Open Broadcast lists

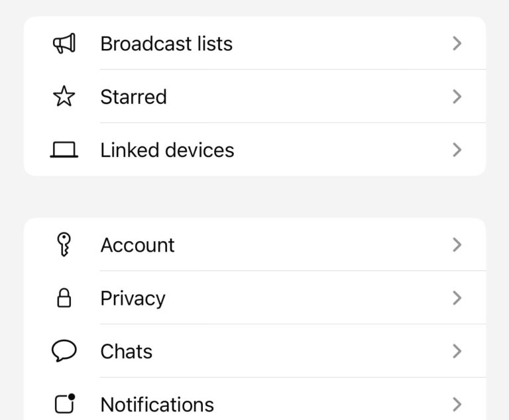click(166, 44)
